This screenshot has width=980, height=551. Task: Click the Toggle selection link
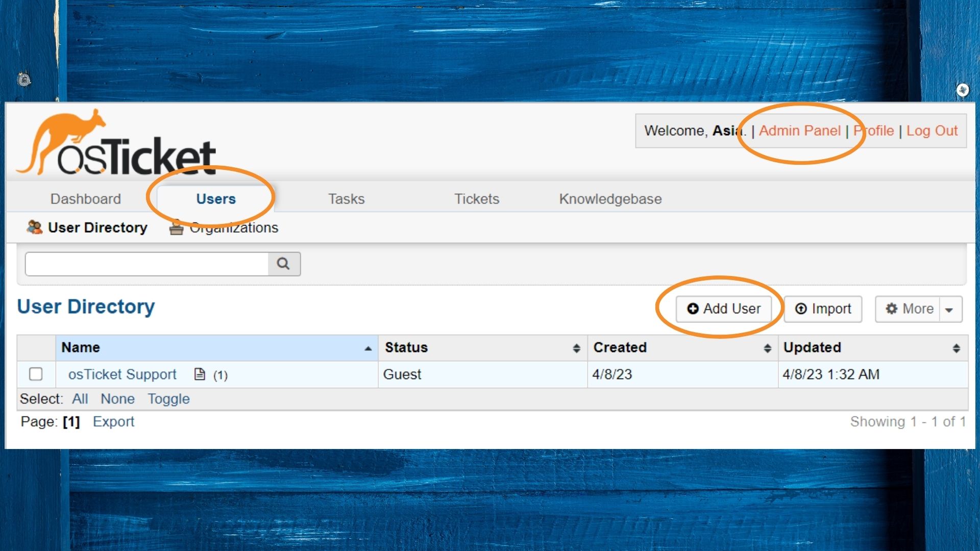[168, 399]
